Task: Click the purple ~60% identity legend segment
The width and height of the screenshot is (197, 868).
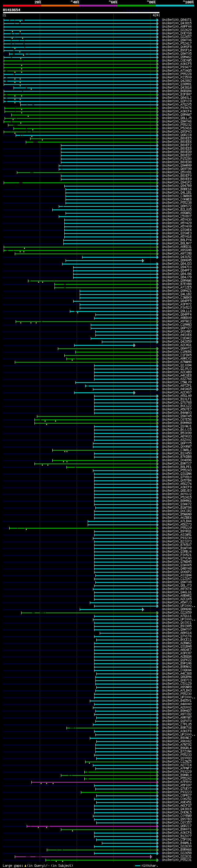Action: 98,6
